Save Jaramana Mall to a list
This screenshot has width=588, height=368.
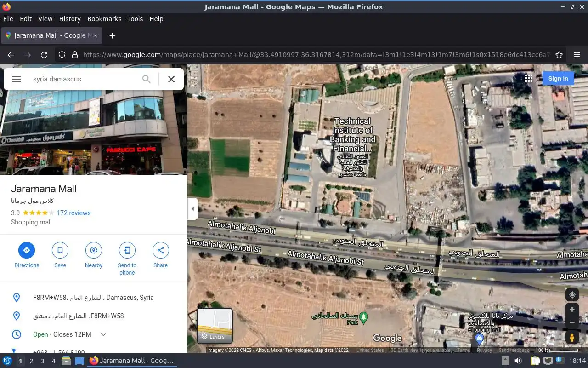[x=60, y=250]
